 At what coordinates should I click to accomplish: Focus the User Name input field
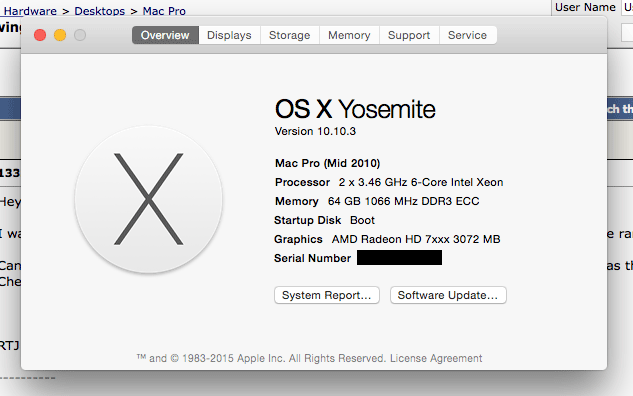(x=627, y=7)
